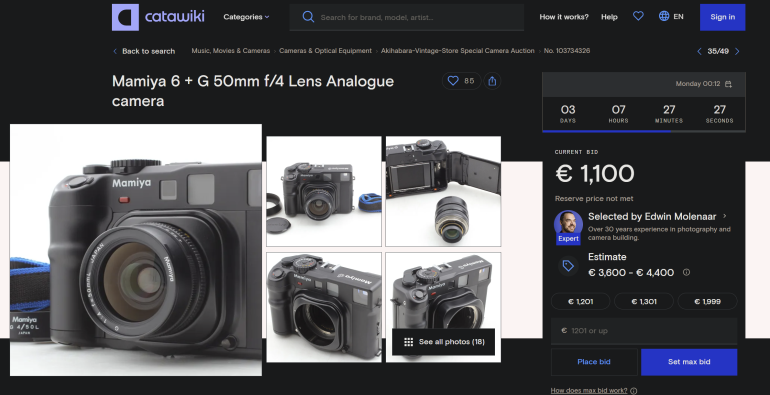
Task: Share the lot via share icon
Action: point(492,81)
